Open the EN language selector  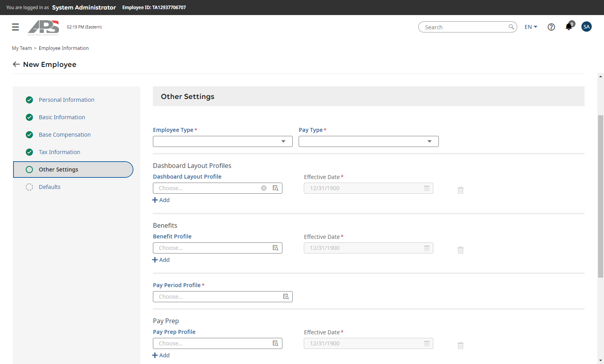(531, 27)
